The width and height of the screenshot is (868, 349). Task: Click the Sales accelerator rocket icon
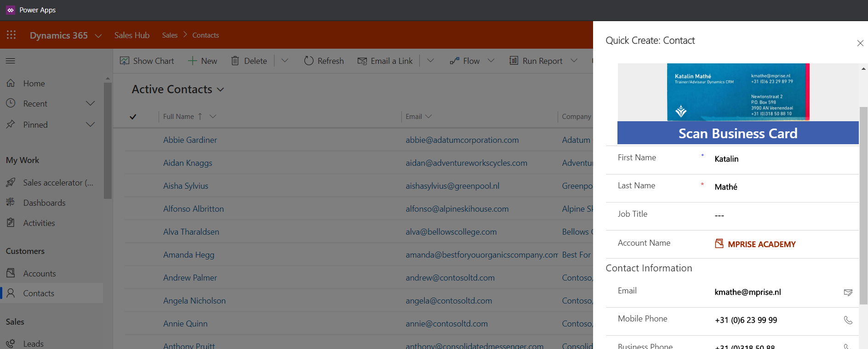click(11, 182)
